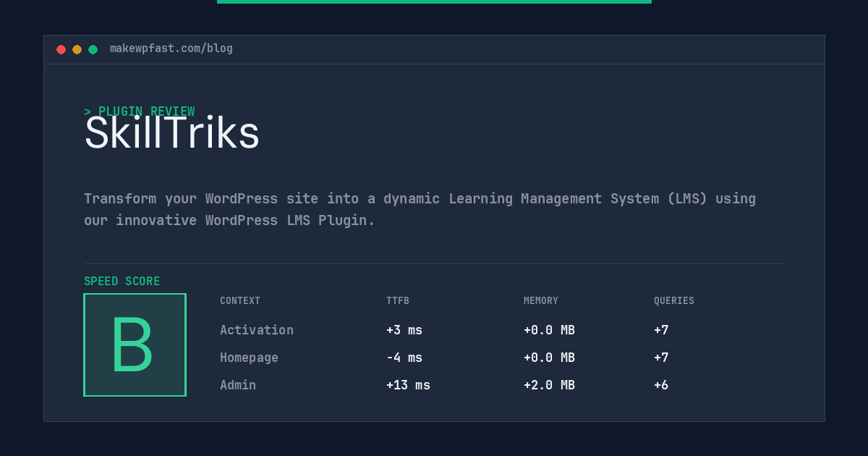Viewport: 868px width, 456px height.
Task: Select the Homepage row label
Action: (x=249, y=358)
